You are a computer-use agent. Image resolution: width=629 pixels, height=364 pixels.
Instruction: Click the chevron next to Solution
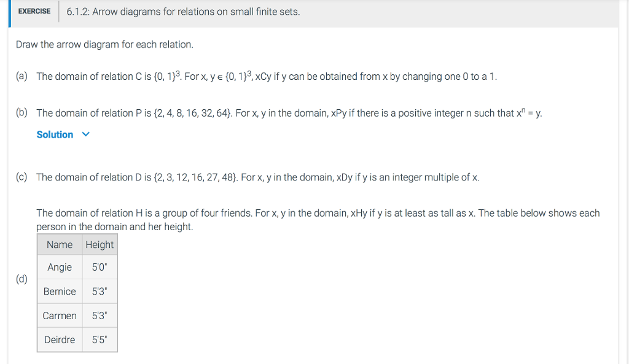pyautogui.click(x=85, y=134)
